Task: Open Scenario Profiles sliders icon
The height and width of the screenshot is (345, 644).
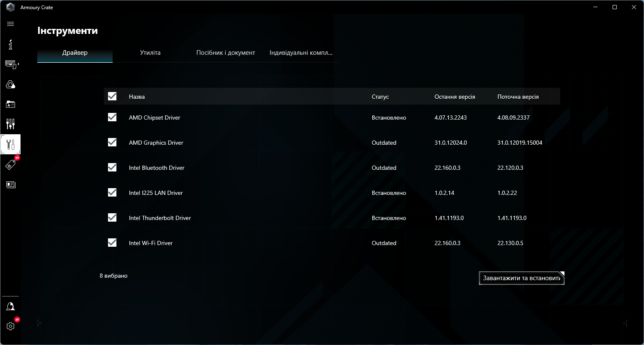Action: click(x=10, y=124)
